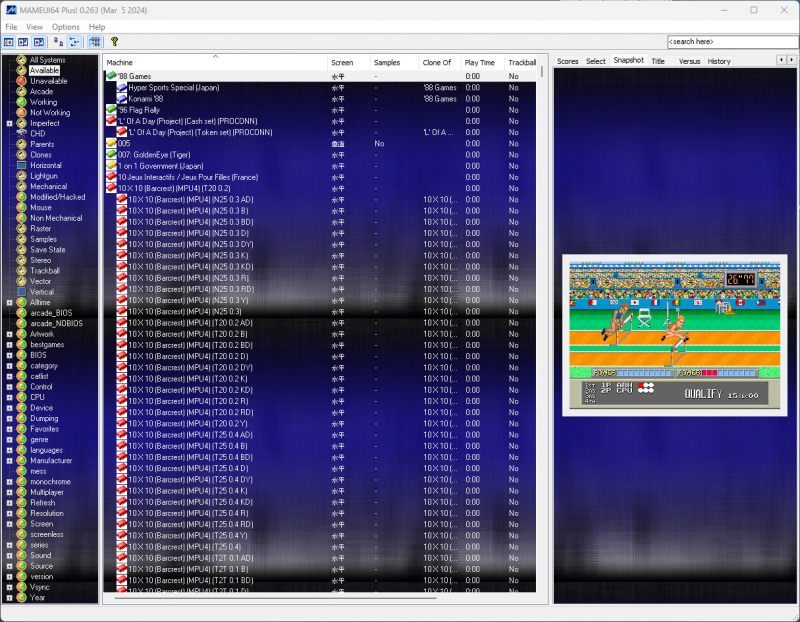Select the 'L' Of A Day (Cash set) row
This screenshot has width=800, height=622.
point(320,121)
